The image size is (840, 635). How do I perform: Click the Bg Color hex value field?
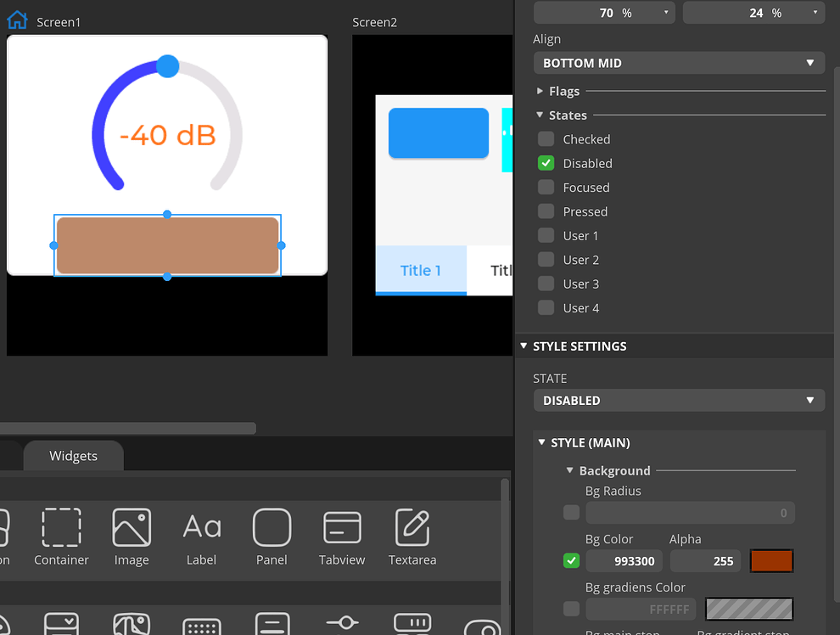[x=624, y=560]
